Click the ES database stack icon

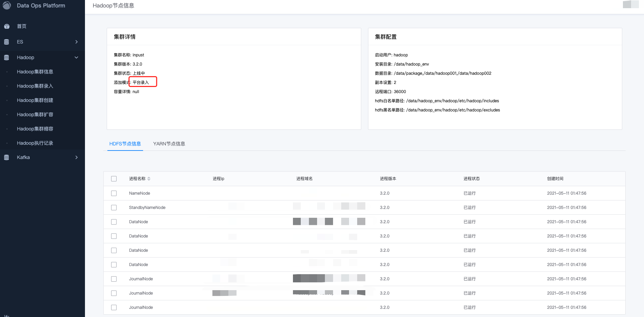[6, 42]
